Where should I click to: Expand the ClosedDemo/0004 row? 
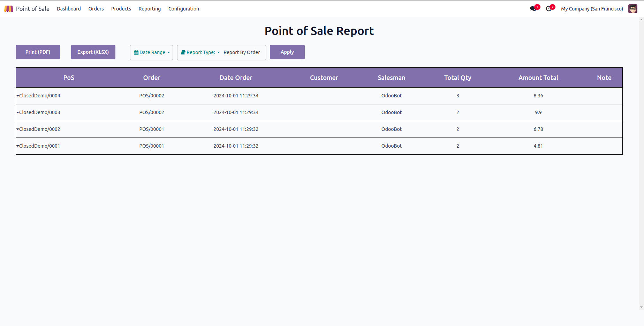pyautogui.click(x=18, y=96)
